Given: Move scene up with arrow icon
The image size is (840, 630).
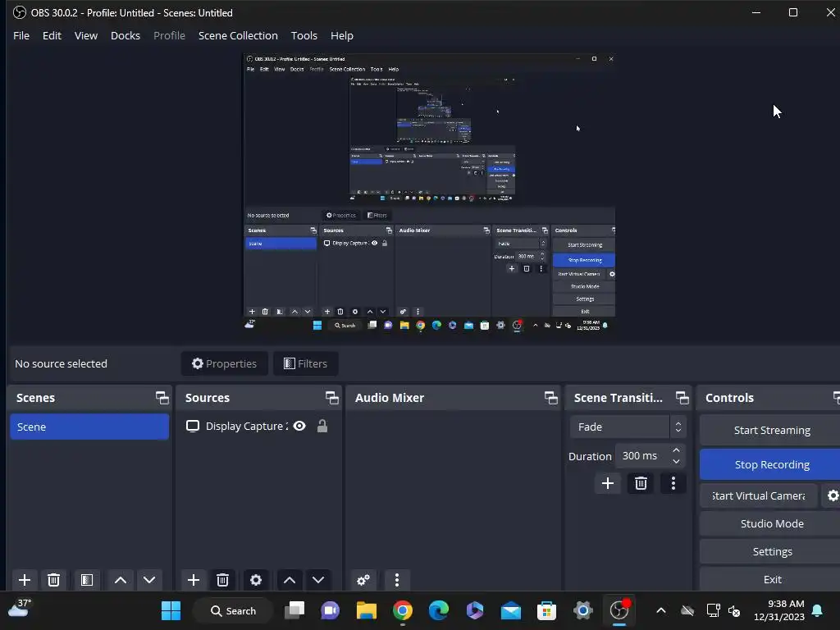Looking at the screenshot, I should pos(121,580).
